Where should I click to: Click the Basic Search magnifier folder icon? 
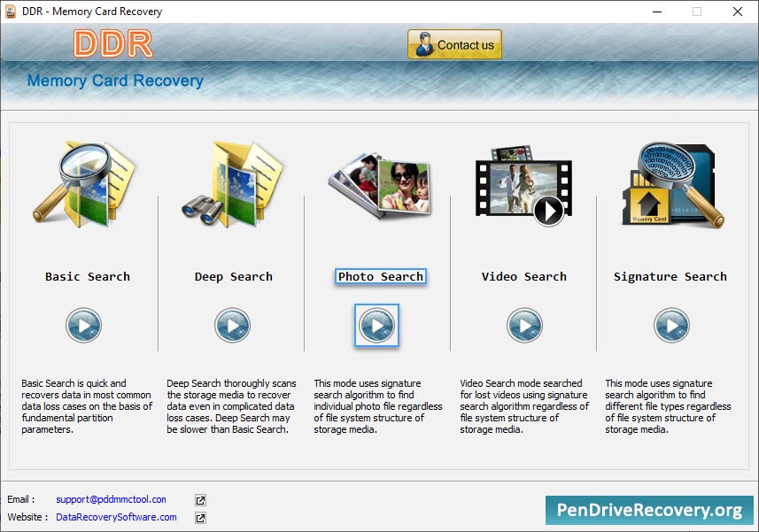click(84, 184)
